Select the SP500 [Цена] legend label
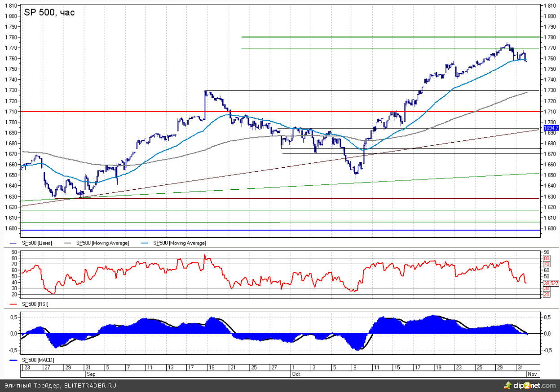 [x=37, y=243]
